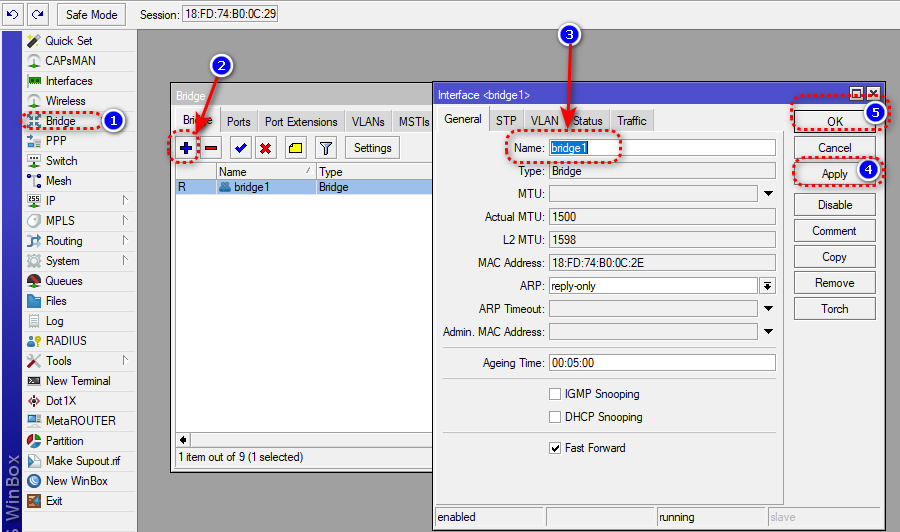
Task: Click the red X disable icon
Action: [x=265, y=148]
